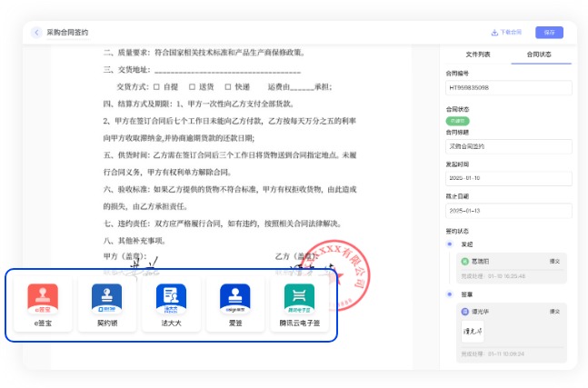This screenshot has width=588, height=388.
Task: Click the 合同编号 field with HT959835098
Action: tap(509, 88)
